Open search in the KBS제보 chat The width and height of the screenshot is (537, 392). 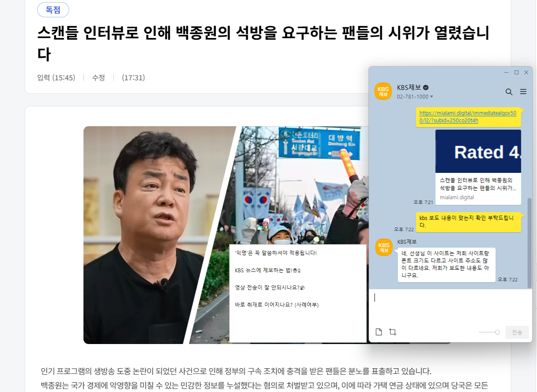click(509, 92)
